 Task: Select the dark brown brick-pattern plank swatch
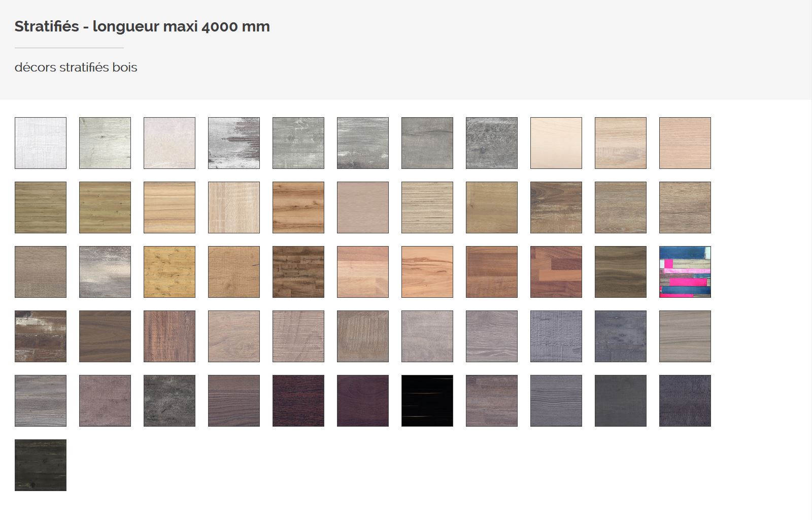(298, 272)
